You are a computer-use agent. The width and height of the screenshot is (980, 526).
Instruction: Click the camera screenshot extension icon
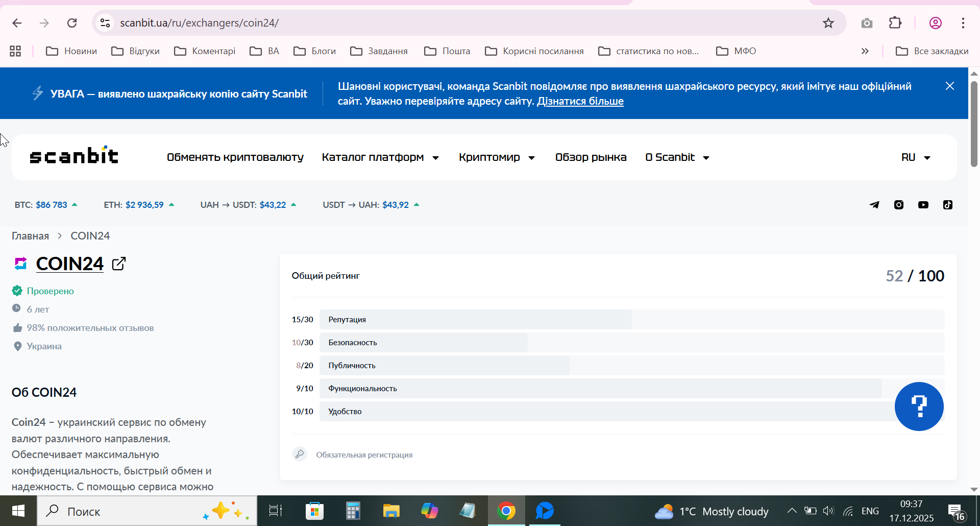coord(867,23)
